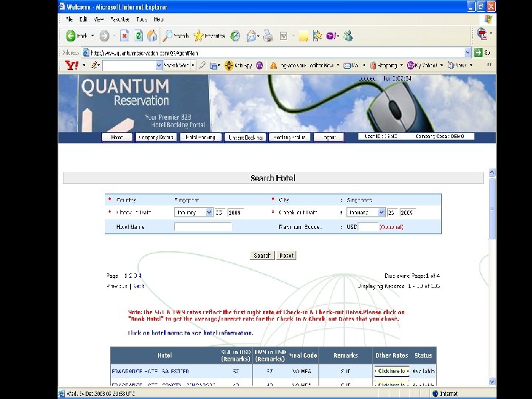Image resolution: width=532 pixels, height=399 pixels.
Task: Click the Refresh page icon
Action: tap(138, 35)
